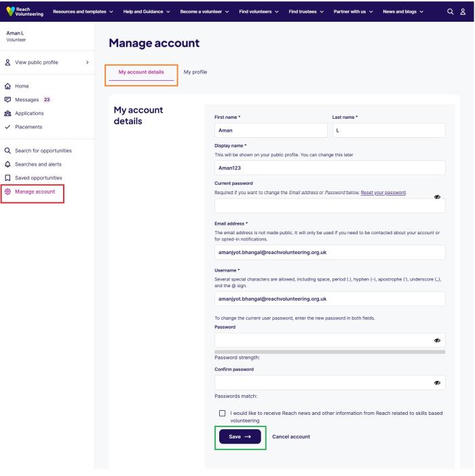Focus the Current password field
The image size is (475, 476).
point(330,206)
